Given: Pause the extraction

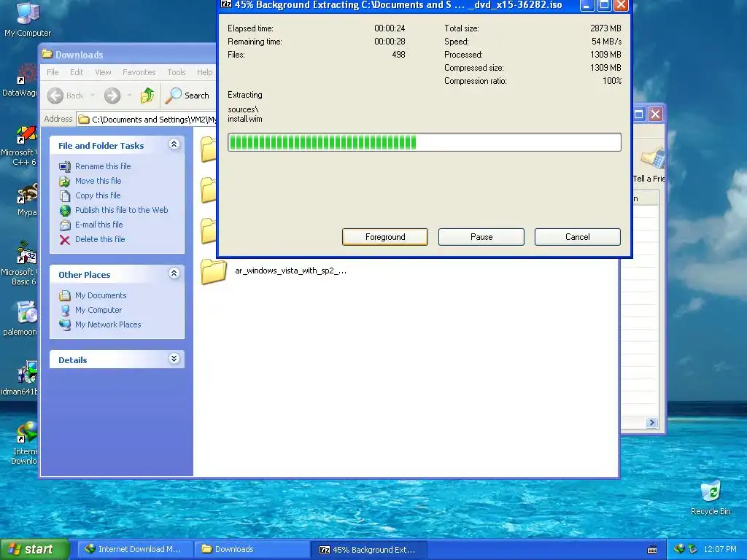Looking at the screenshot, I should [x=481, y=237].
